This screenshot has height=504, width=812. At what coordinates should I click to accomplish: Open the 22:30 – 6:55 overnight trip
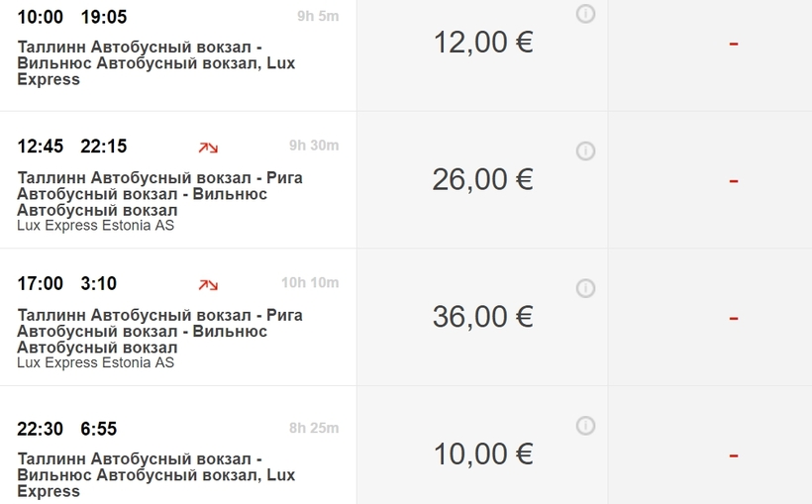point(155,475)
